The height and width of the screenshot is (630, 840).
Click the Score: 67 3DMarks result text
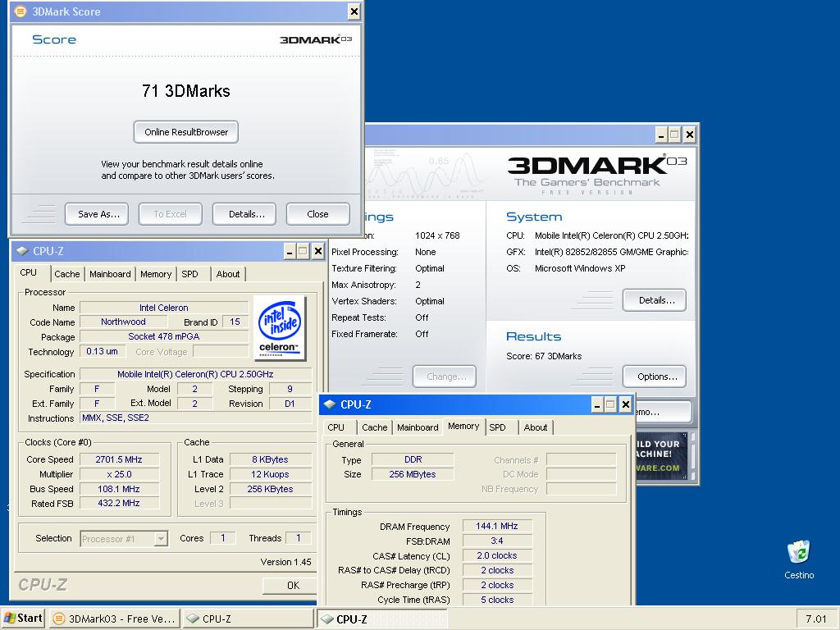click(544, 356)
